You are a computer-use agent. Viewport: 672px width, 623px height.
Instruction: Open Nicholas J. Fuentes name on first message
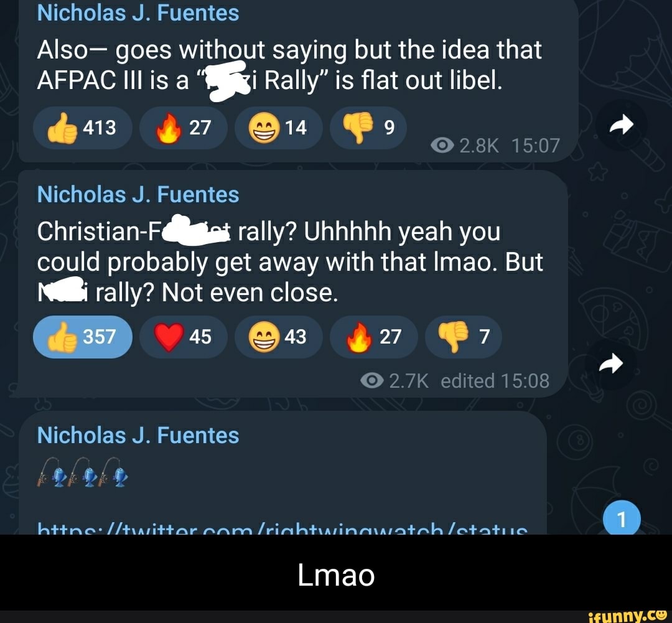(x=138, y=13)
